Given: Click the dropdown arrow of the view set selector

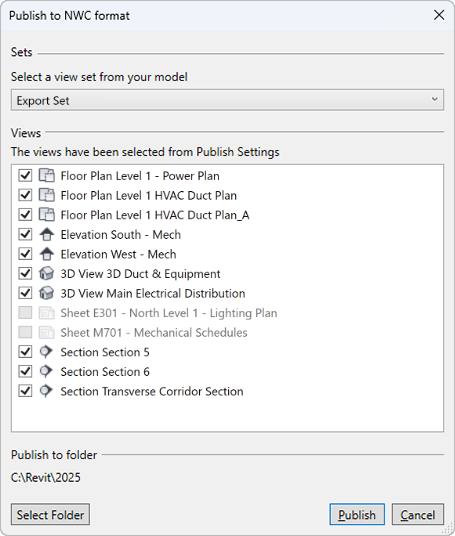Looking at the screenshot, I should 434,99.
